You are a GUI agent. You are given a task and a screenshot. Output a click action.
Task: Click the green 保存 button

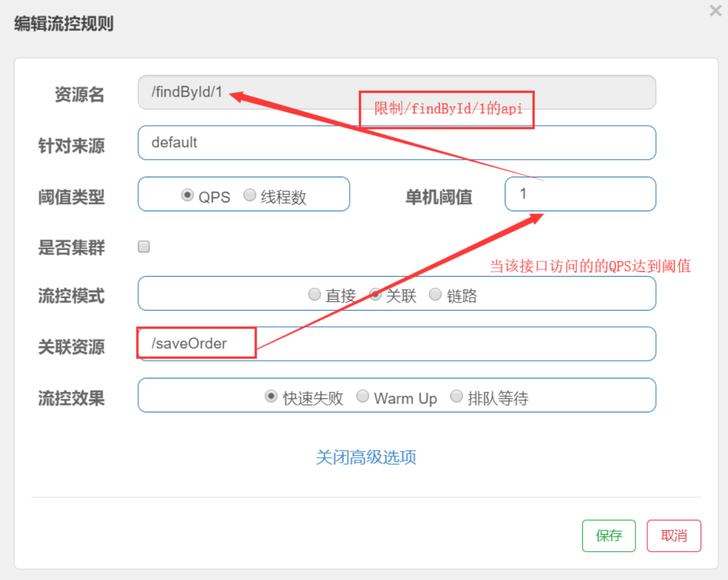(x=609, y=536)
